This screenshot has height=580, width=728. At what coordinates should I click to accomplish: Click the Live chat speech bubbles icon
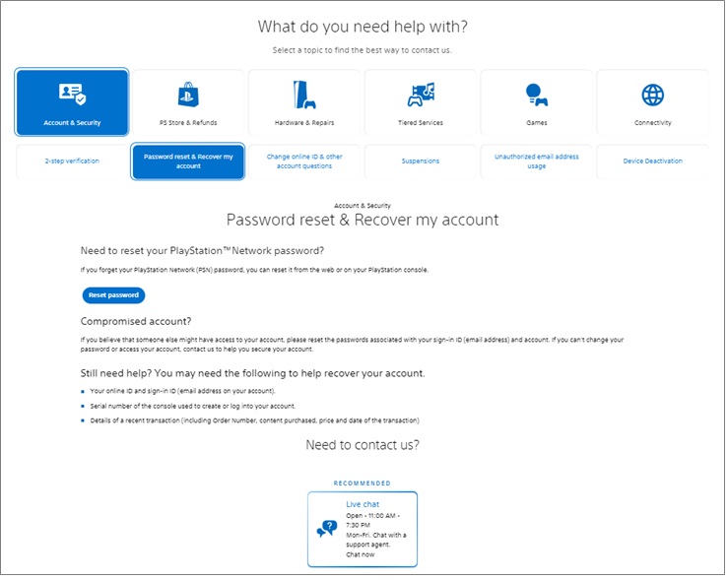(327, 529)
